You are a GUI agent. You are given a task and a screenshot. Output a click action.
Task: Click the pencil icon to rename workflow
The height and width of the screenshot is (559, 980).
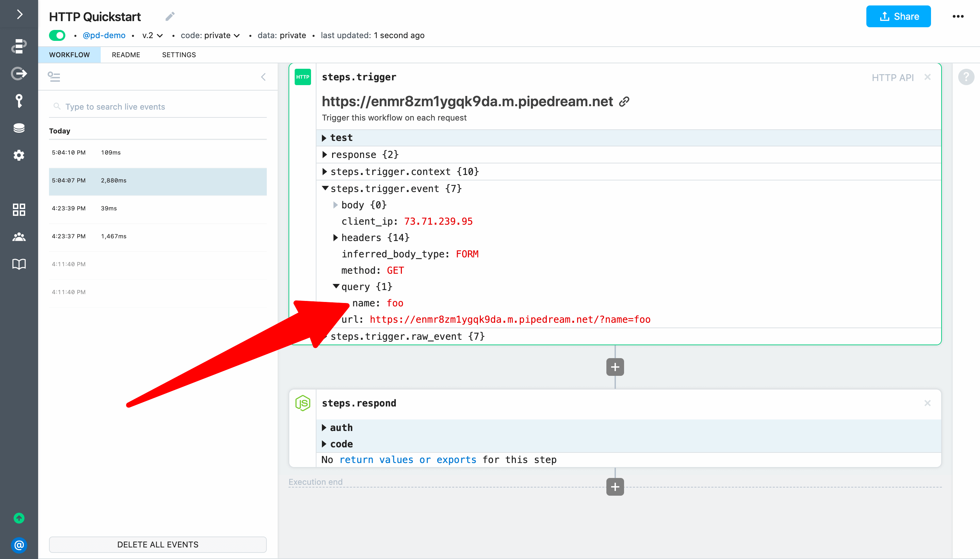[170, 16]
